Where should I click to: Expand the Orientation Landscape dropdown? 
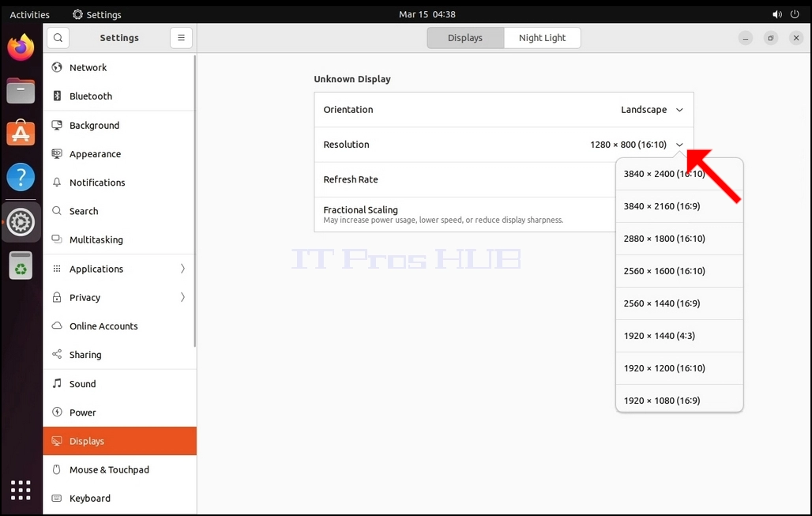click(652, 110)
